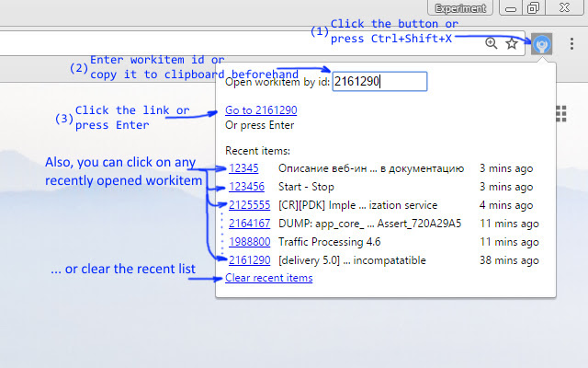588x368 pixels.
Task: Bookmark this page with the star icon
Action: click(512, 43)
